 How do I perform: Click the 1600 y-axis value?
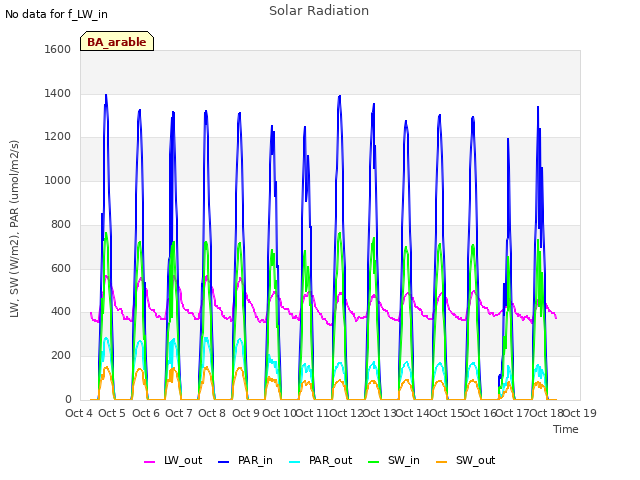[58, 49]
